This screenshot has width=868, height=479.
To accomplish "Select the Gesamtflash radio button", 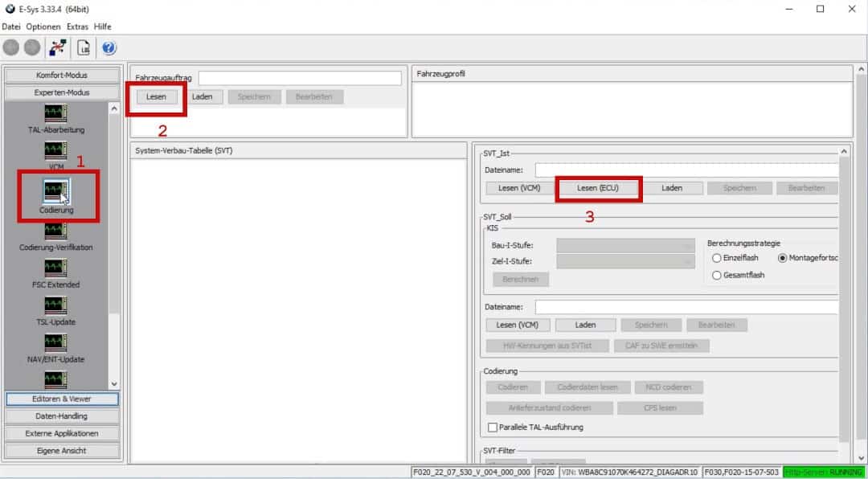I will 717,275.
